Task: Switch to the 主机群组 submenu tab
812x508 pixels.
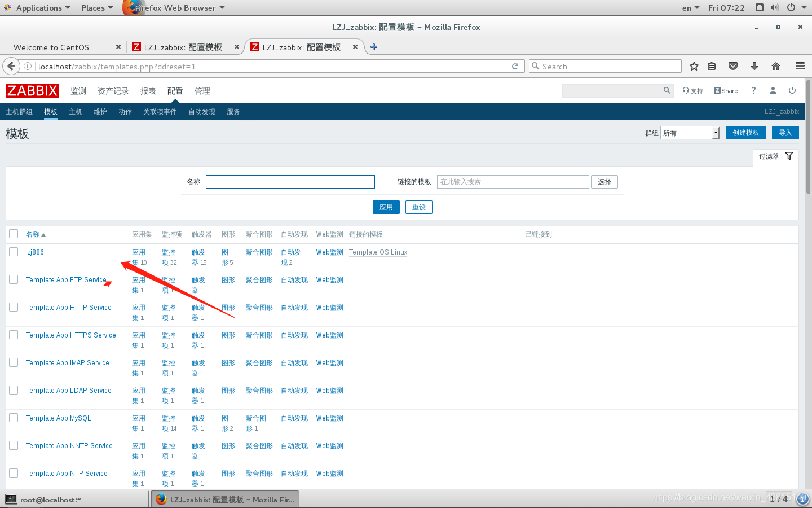Action: click(x=19, y=112)
